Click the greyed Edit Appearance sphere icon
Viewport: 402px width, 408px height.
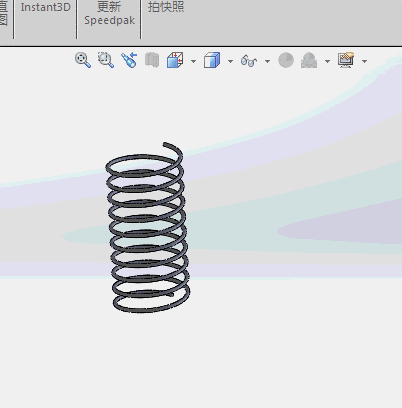tap(286, 60)
